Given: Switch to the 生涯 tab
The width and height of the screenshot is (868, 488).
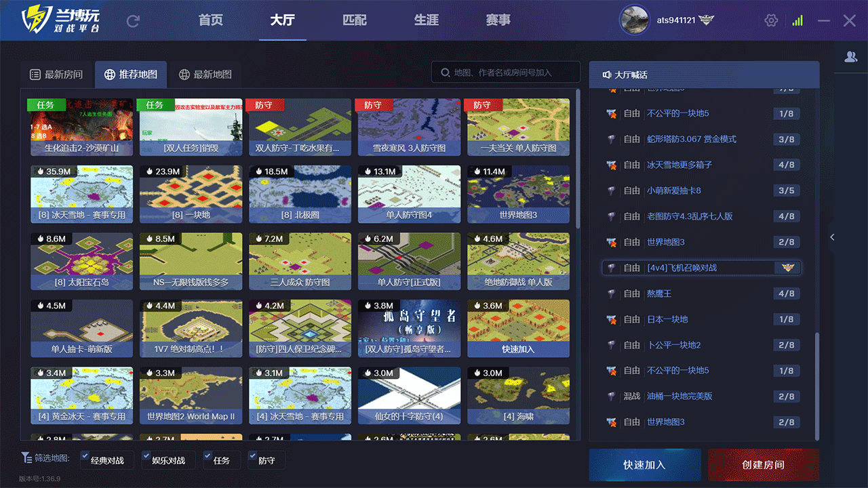Looking at the screenshot, I should tap(426, 20).
